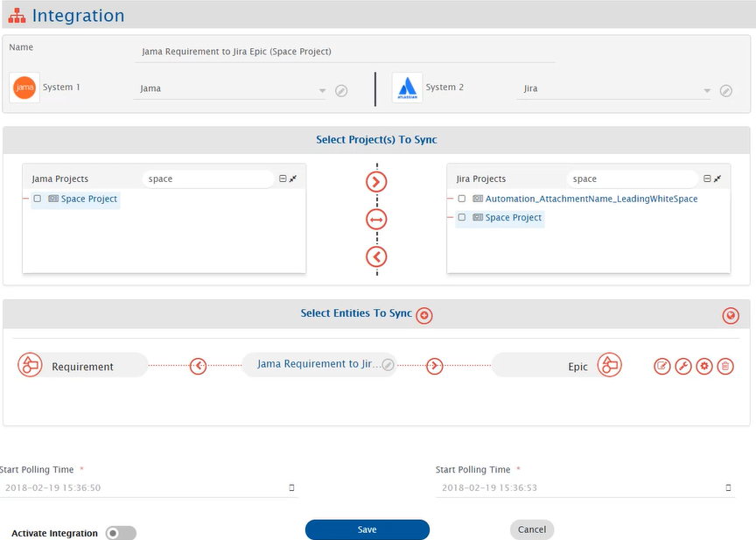756x540 pixels.
Task: Delete the Requirement to Epic mapping
Action: click(x=725, y=366)
